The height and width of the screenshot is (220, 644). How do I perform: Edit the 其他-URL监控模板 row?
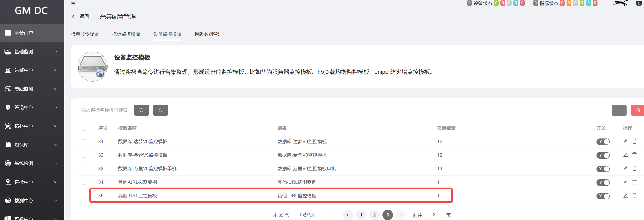click(x=626, y=195)
